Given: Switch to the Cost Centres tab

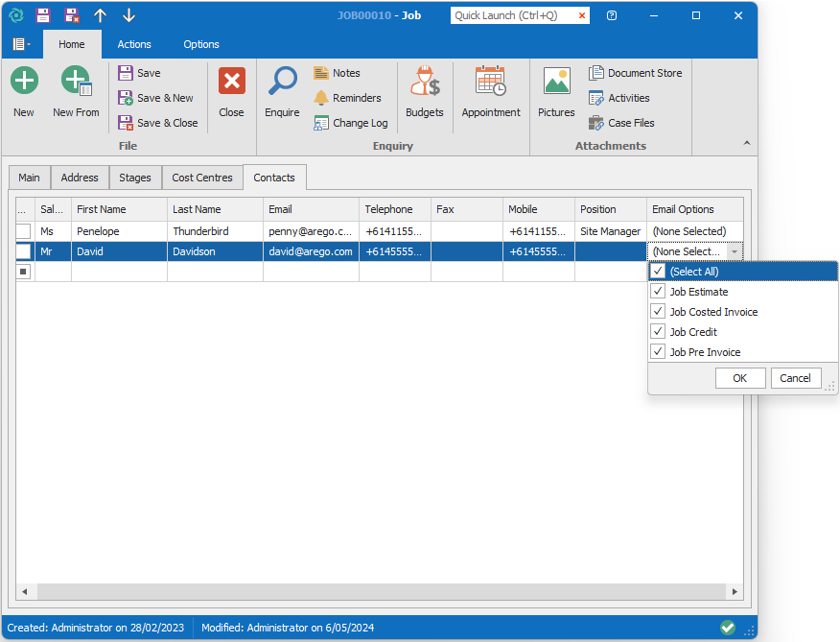Looking at the screenshot, I should pos(202,178).
